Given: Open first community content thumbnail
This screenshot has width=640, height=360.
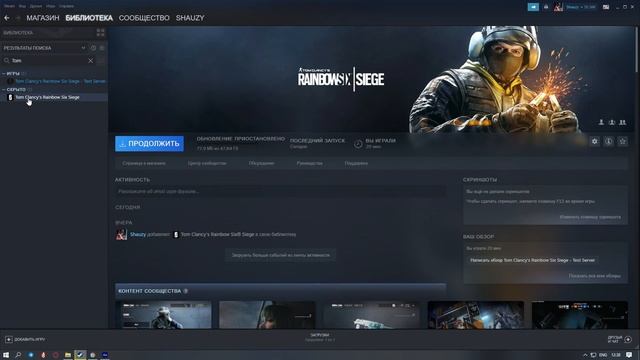Looking at the screenshot, I should [x=163, y=315].
